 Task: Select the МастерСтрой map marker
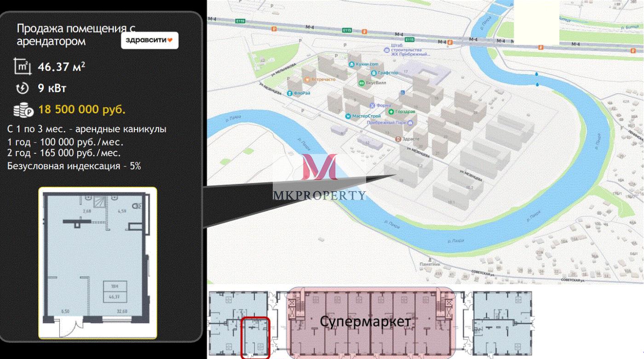coord(349,116)
